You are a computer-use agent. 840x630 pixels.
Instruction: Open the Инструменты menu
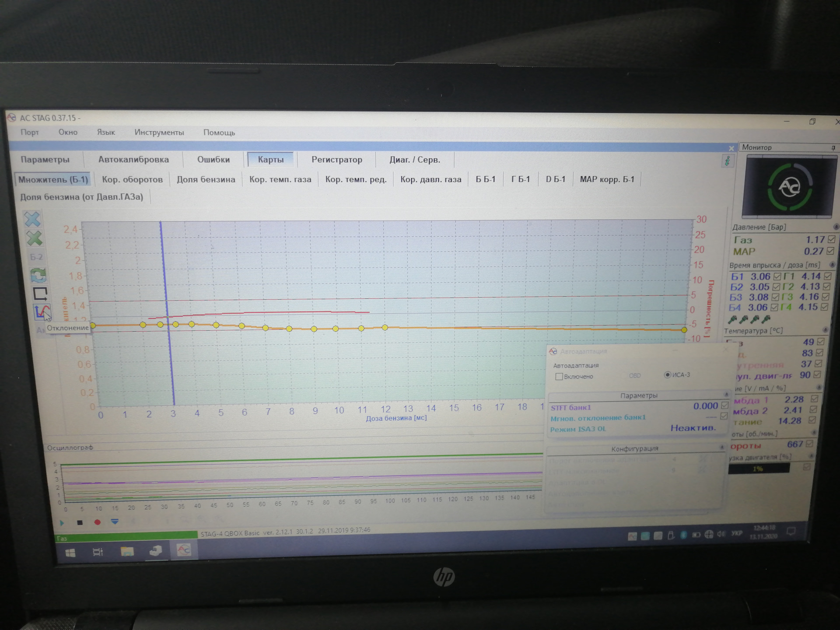[159, 133]
